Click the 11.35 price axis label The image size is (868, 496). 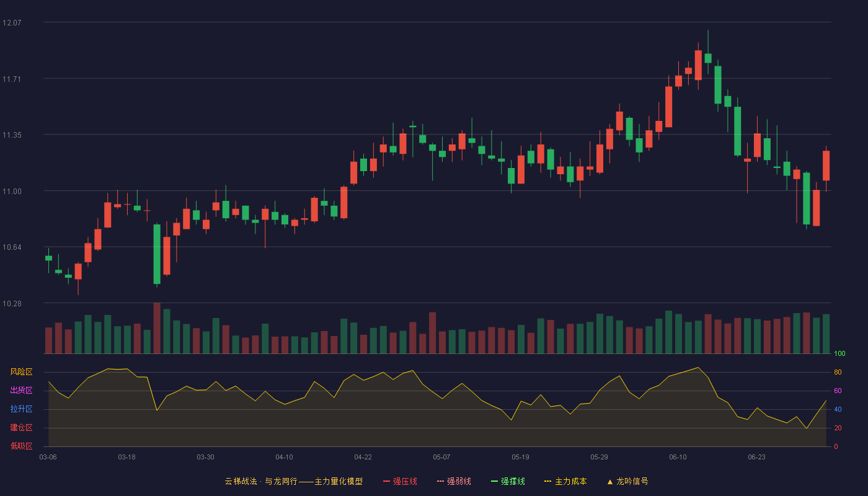(12, 135)
